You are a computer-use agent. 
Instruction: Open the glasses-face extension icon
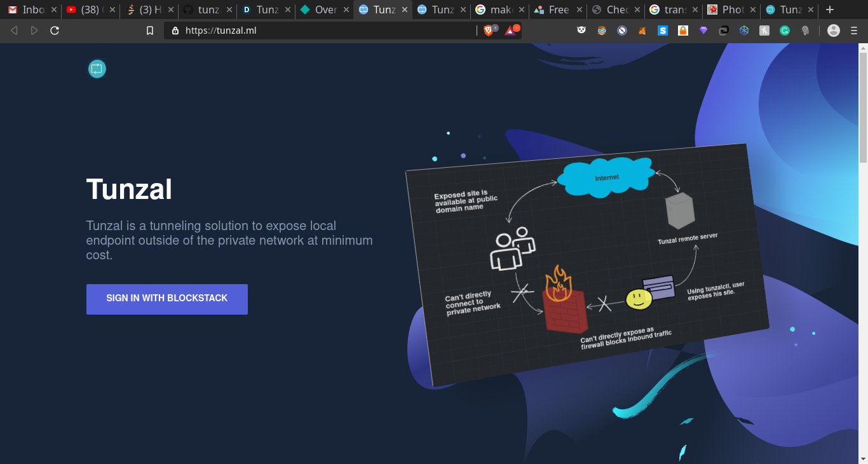pos(602,30)
